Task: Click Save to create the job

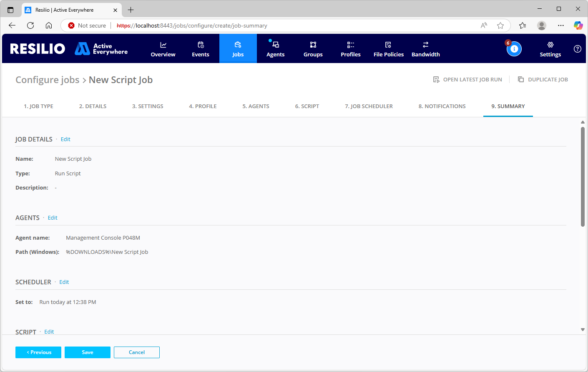Action: coord(88,352)
